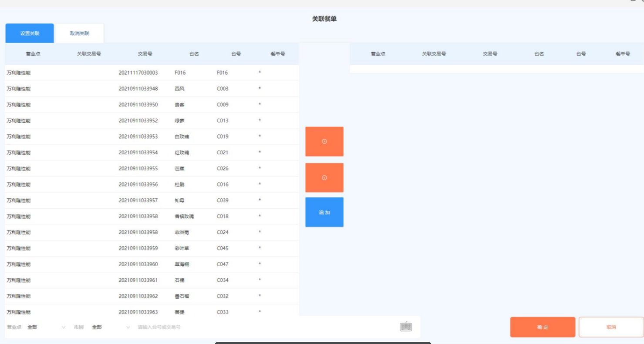644x344 pixels.
Task: Click the left table 交易号 column header
Action: [x=145, y=54]
